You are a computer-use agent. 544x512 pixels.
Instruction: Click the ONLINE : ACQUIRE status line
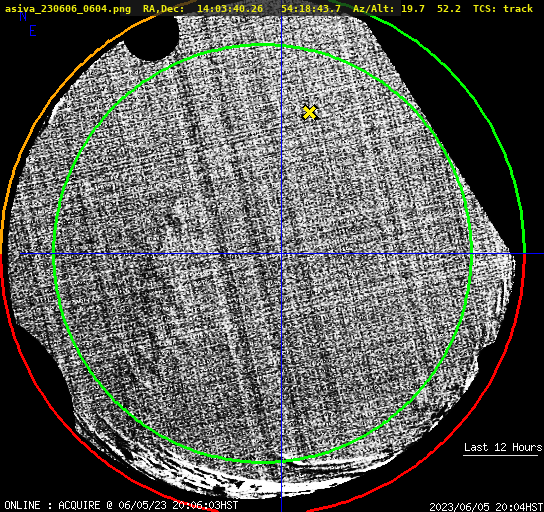[121, 505]
